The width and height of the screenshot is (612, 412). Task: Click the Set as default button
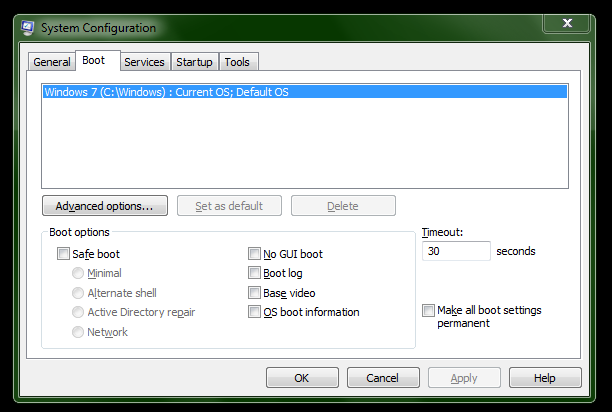pyautogui.click(x=229, y=206)
